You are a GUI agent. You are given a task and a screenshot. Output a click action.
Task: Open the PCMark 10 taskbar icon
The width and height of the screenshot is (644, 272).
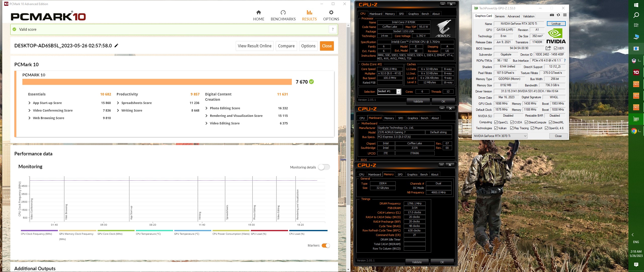(636, 72)
